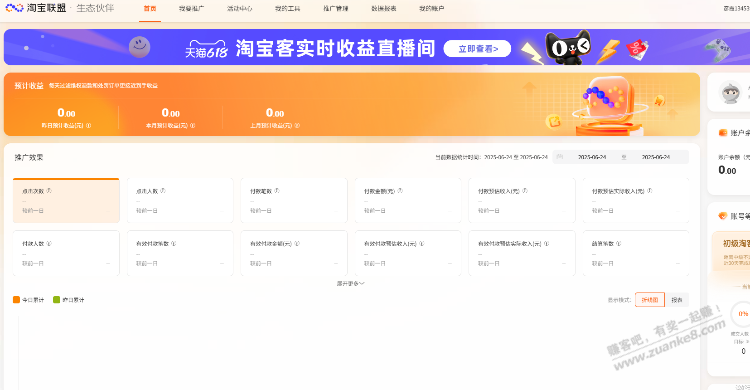
Task: Click the calendar icon in date range picker
Action: click(560, 157)
